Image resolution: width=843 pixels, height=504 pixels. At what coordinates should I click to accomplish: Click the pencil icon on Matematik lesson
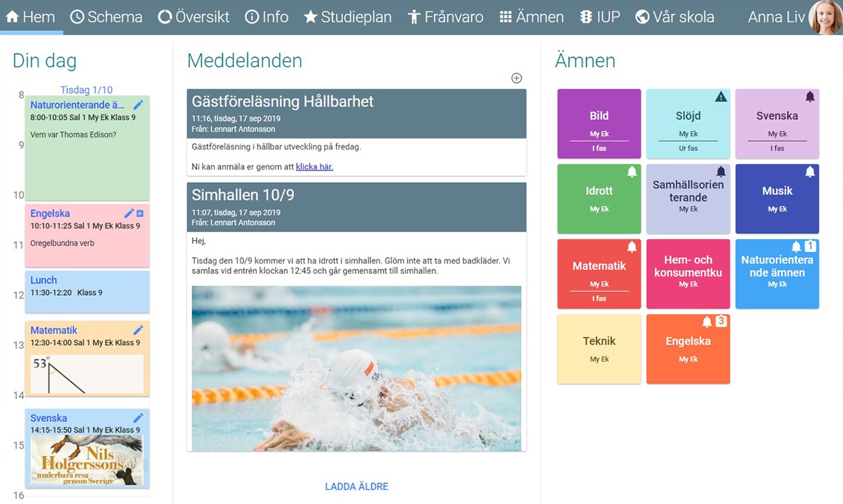pyautogui.click(x=138, y=330)
